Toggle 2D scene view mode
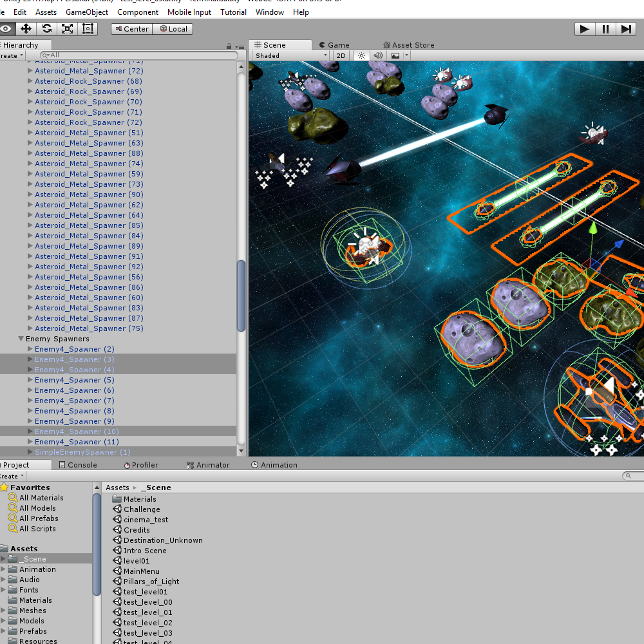Viewport: 644px width, 644px height. click(x=341, y=55)
